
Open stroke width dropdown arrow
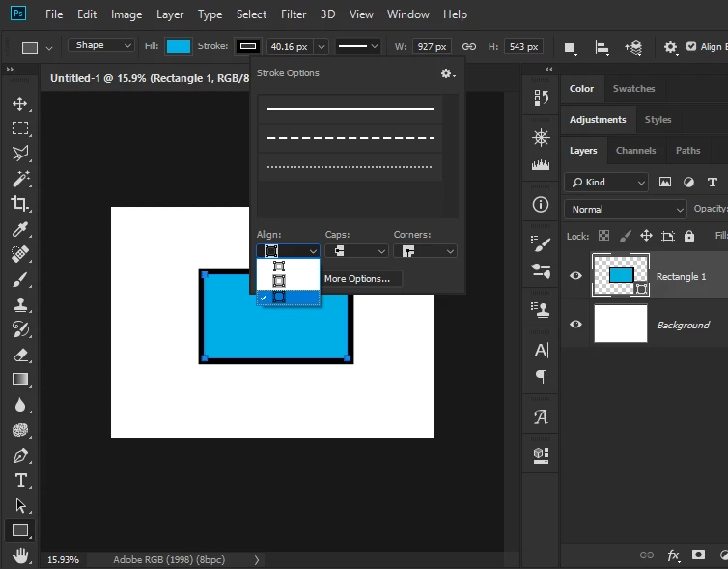[322, 47]
